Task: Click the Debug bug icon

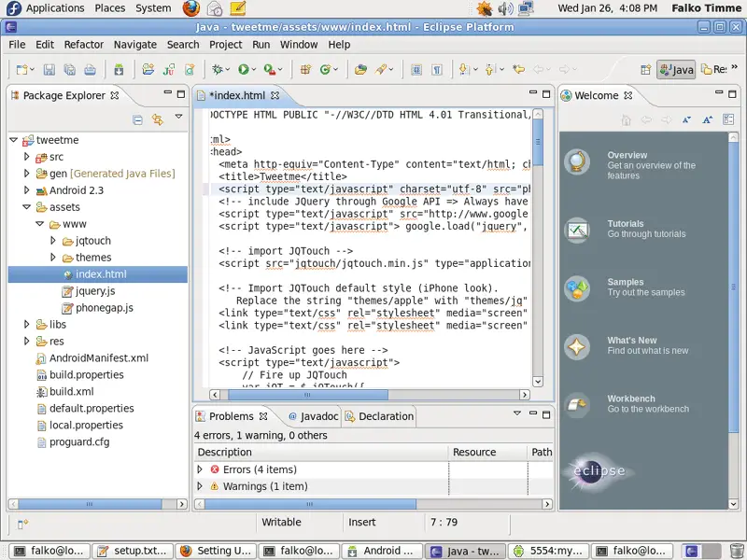Action: pos(218,69)
